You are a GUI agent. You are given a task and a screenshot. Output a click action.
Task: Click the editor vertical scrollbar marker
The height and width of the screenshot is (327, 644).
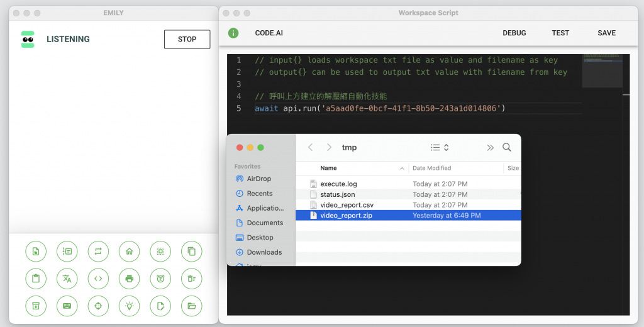pos(626,95)
